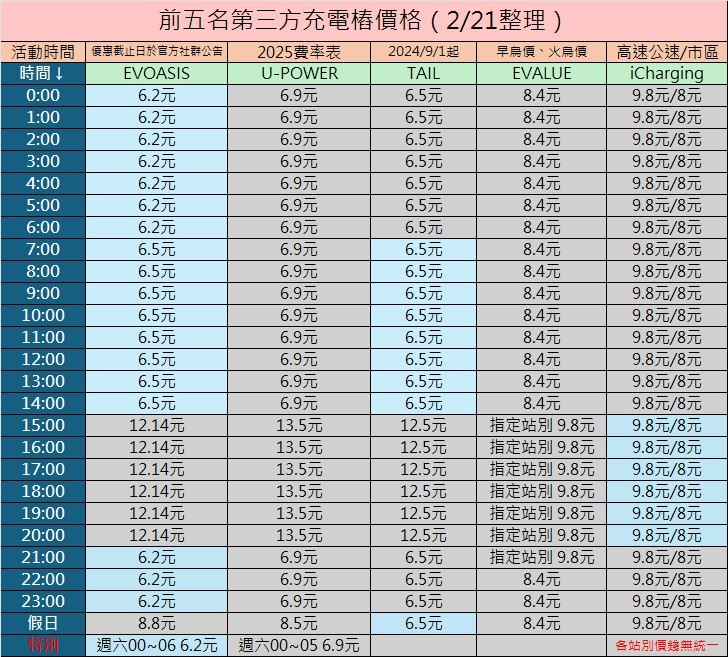
Task: Click EVOASIS price at 0:00
Action: 156,96
